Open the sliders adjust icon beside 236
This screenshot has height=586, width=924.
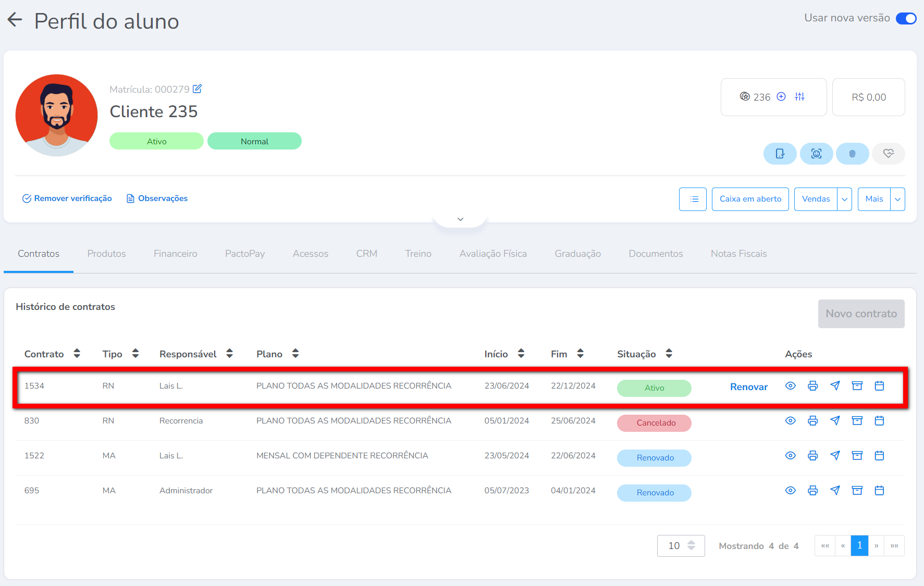[799, 97]
